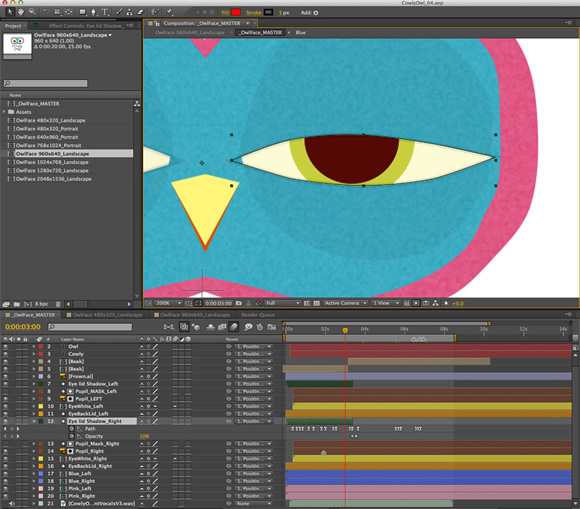The image size is (580, 509).
Task: Select the Brush tool
Action: [119, 12]
